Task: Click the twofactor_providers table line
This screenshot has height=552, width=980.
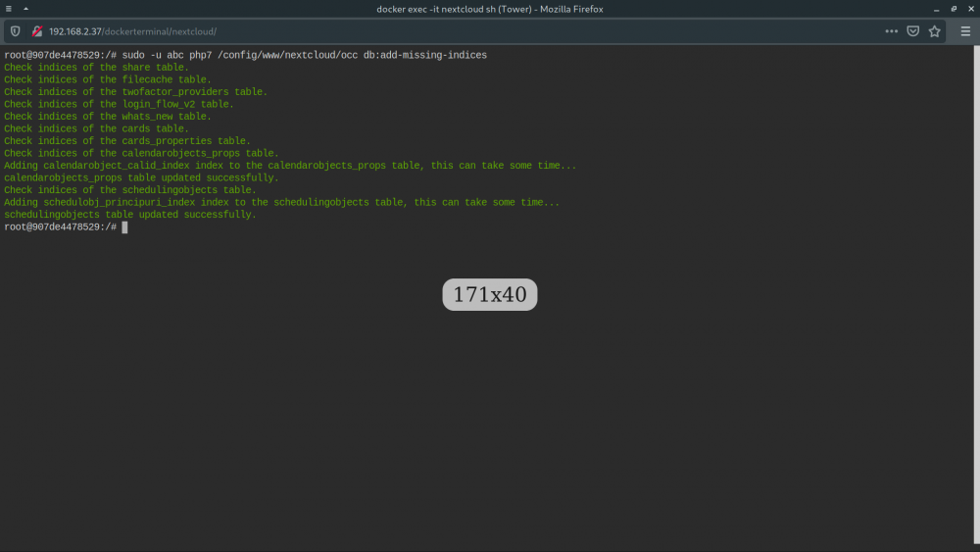Action: [135, 92]
